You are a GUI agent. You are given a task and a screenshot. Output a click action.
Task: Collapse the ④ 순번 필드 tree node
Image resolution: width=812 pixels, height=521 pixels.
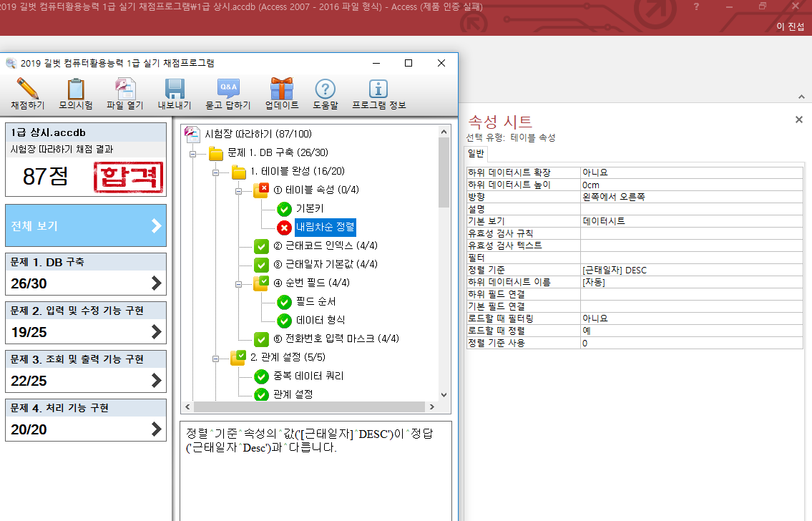click(x=238, y=283)
